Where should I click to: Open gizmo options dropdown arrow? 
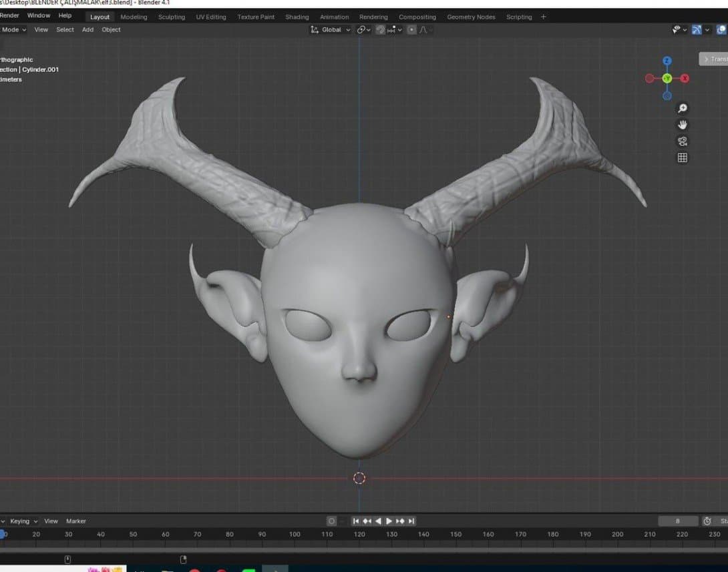click(x=707, y=29)
